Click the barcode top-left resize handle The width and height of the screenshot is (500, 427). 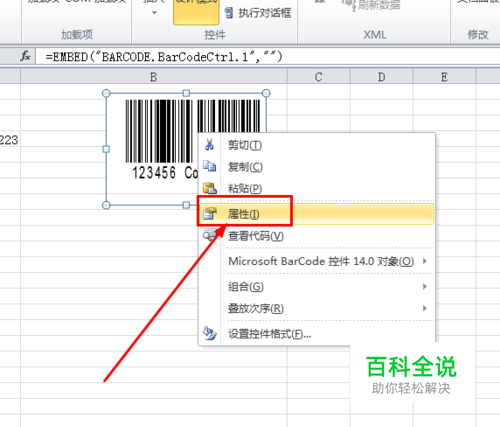106,93
